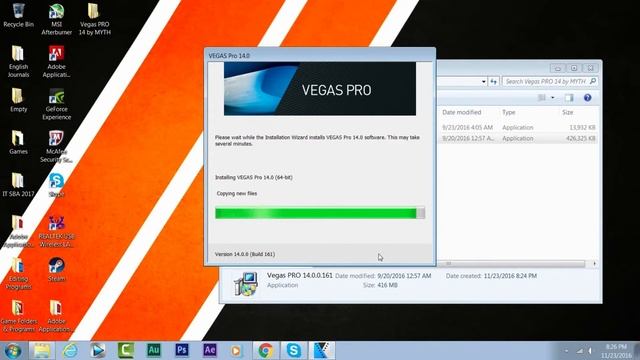This screenshot has width=640, height=360.
Task: Select the Games folder icon
Action: pyautogui.click(x=18, y=142)
